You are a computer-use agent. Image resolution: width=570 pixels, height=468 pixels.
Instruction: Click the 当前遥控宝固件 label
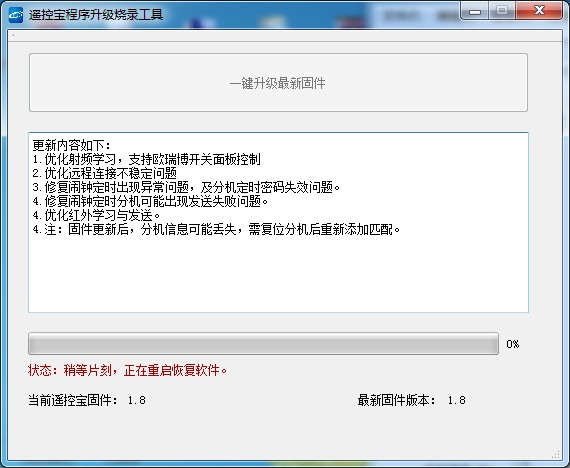click(73, 400)
